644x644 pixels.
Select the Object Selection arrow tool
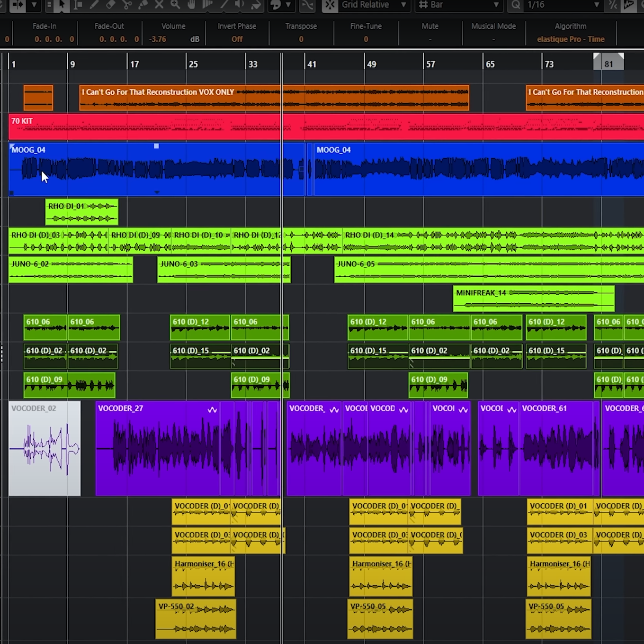pos(62,5)
